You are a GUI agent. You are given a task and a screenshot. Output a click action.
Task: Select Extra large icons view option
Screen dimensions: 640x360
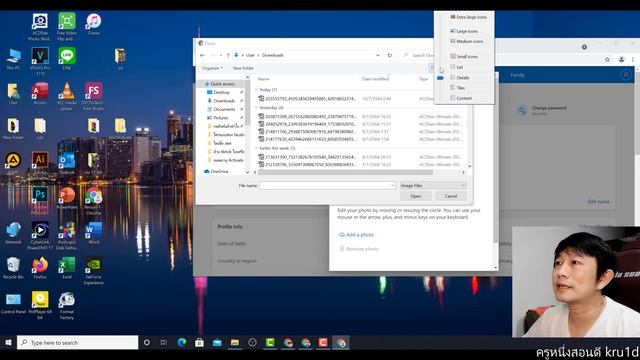coord(468,17)
